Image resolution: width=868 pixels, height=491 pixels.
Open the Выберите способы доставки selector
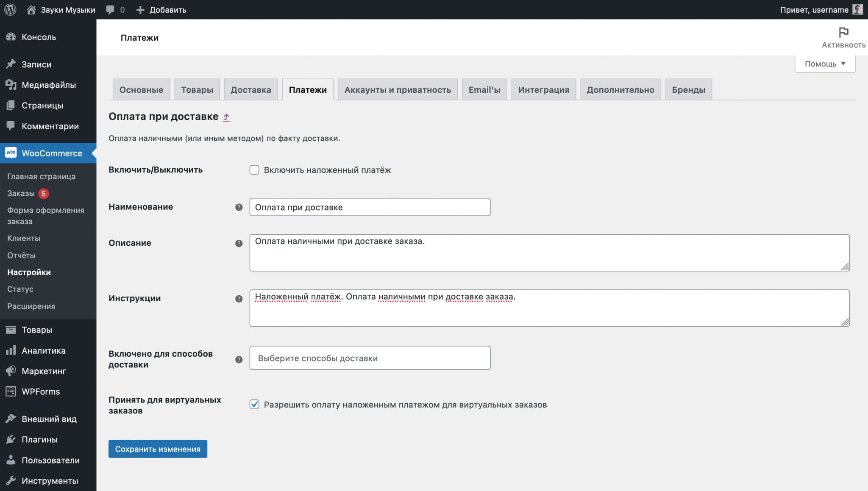pyautogui.click(x=370, y=358)
